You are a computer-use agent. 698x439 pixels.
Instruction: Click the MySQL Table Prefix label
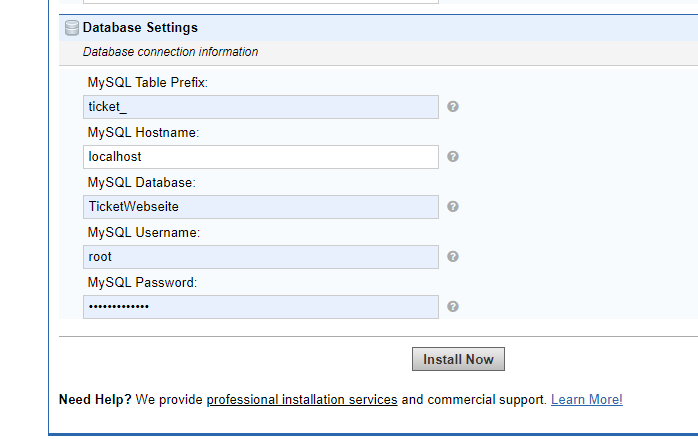tap(148, 83)
